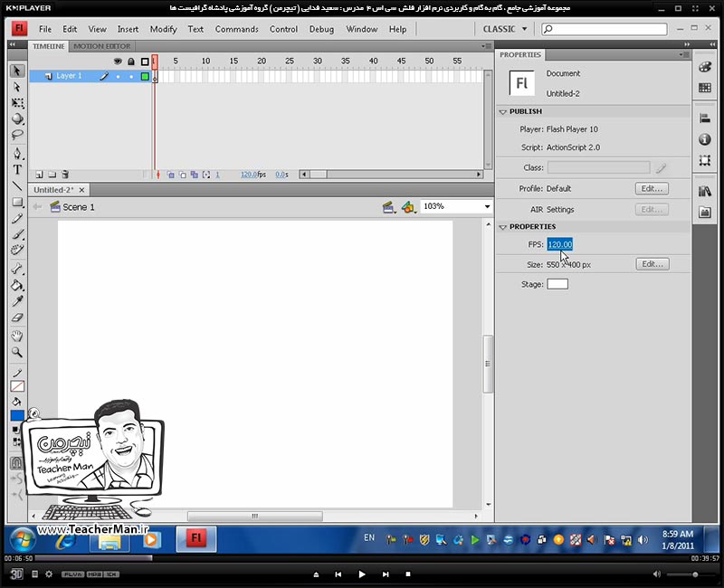
Task: Select the Eraser tool
Action: [17, 318]
